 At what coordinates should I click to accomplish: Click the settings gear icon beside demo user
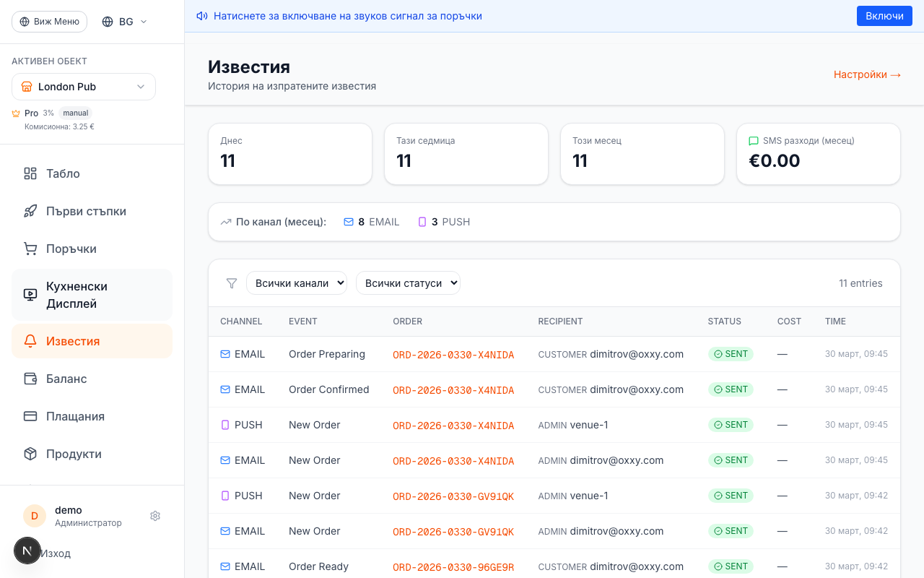(x=155, y=516)
